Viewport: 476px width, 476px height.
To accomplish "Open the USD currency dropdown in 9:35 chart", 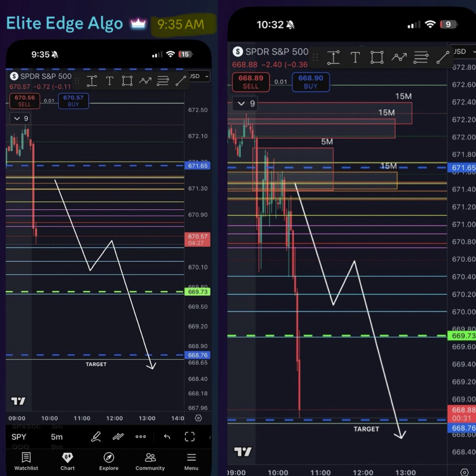I will click(x=199, y=76).
